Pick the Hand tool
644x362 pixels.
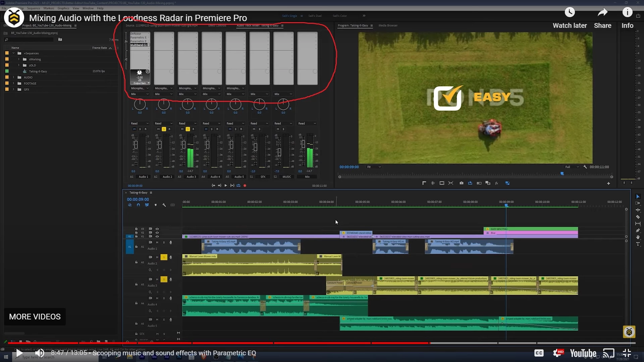click(x=638, y=237)
